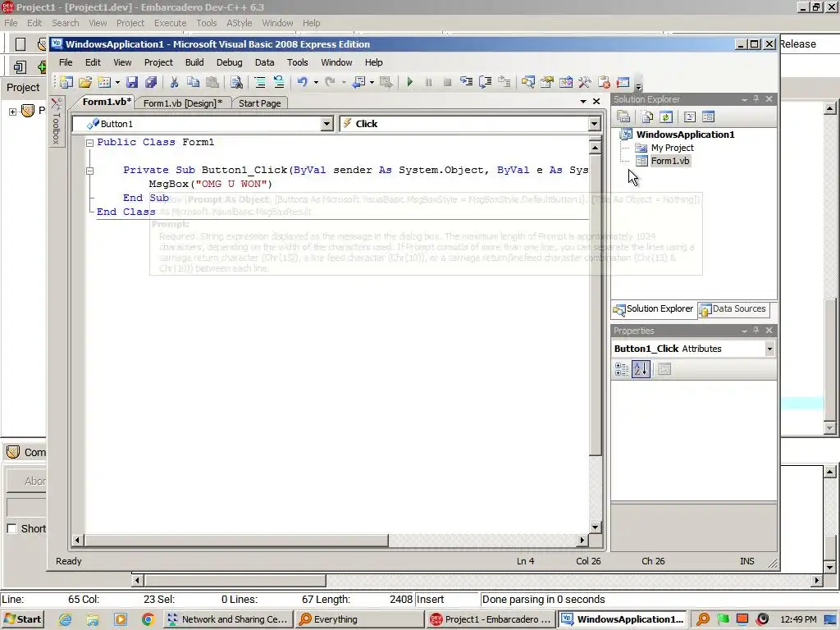The width and height of the screenshot is (840, 630).
Task: Click the Copy icon in the toolbar
Action: (193, 82)
